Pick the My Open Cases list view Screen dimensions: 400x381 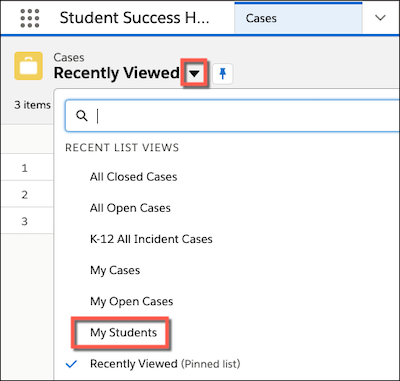(132, 302)
